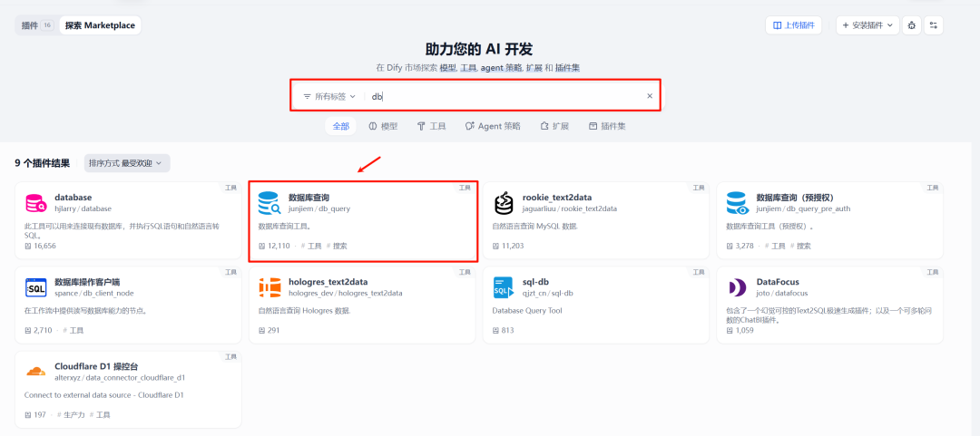This screenshot has width=980, height=436.
Task: Click the 上传插件 button
Action: tap(793, 25)
